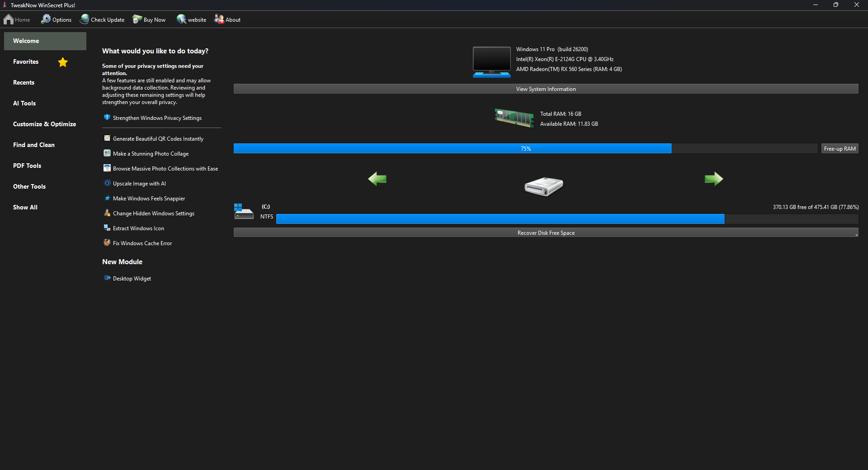Click the AMD Radeon RX 560 text
Screen dimensions: 868x470
pyautogui.click(x=569, y=69)
